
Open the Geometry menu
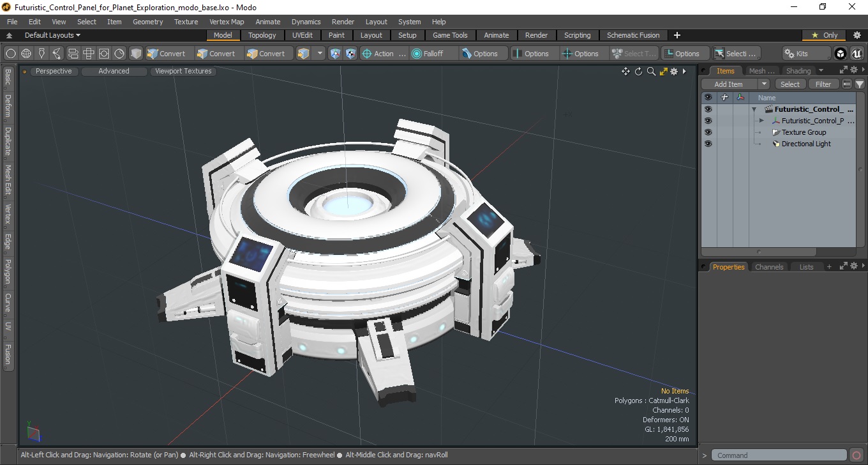147,22
